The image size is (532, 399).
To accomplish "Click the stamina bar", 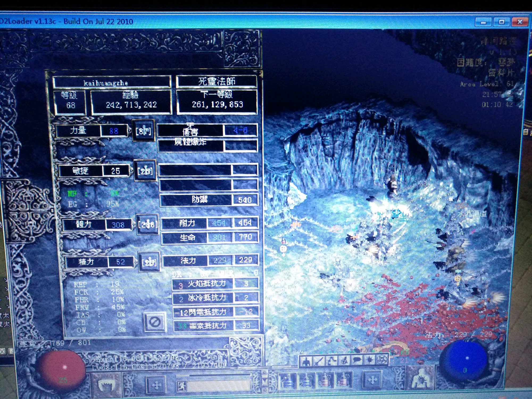I will pos(218,385).
